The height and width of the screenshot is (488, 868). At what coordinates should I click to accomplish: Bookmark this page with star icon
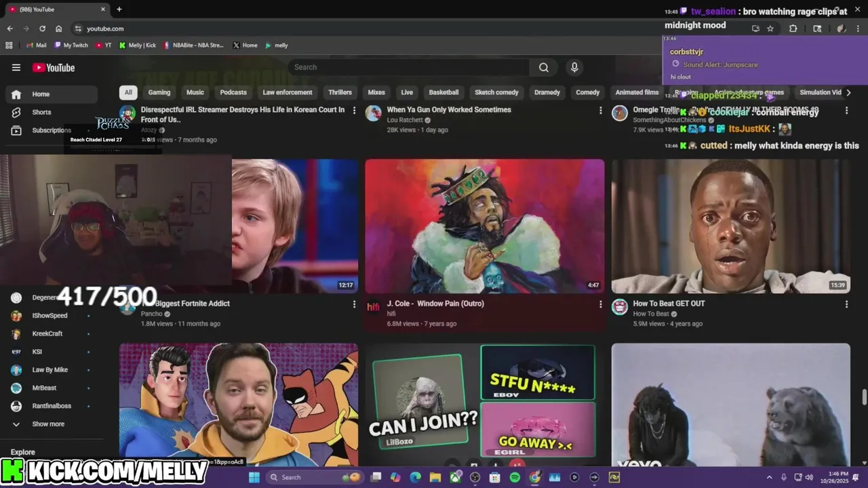point(770,28)
